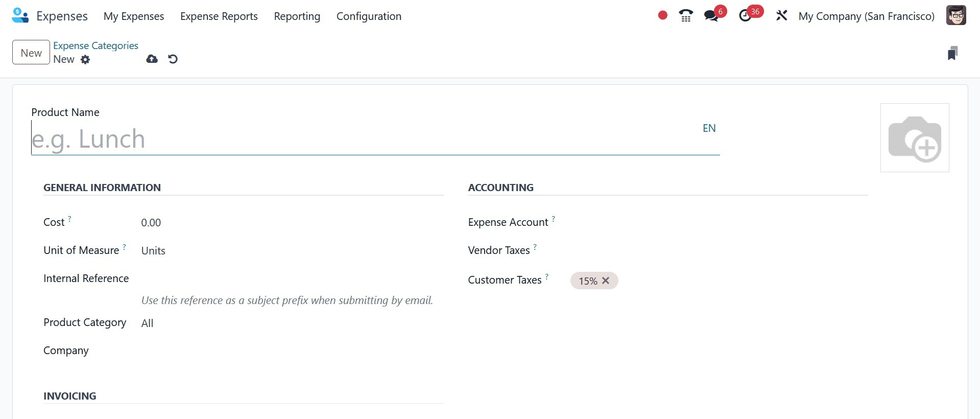Image resolution: width=980 pixels, height=419 pixels.
Task: Open the debug tools wrench icon
Action: click(x=781, y=16)
